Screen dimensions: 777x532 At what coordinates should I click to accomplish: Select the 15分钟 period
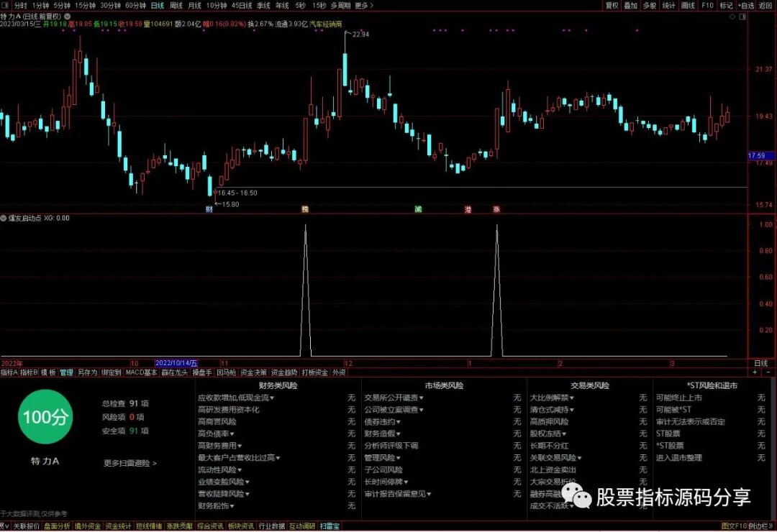pyautogui.click(x=85, y=6)
